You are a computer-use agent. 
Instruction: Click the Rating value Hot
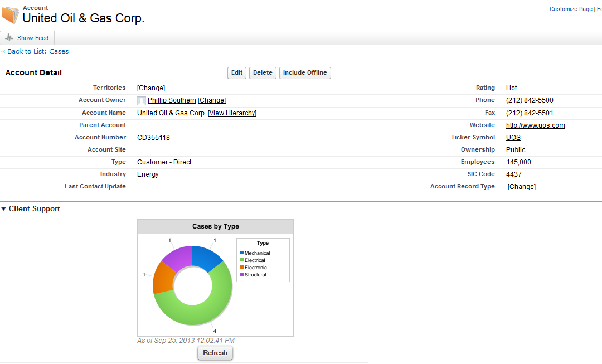[511, 88]
